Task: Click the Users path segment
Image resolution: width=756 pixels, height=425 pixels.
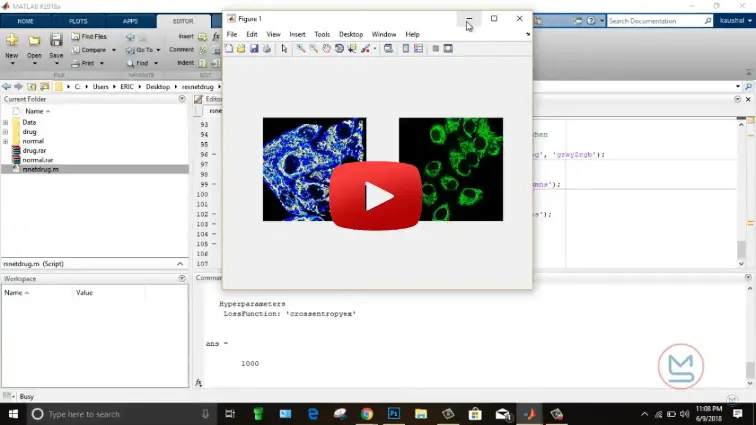Action: [x=100, y=87]
